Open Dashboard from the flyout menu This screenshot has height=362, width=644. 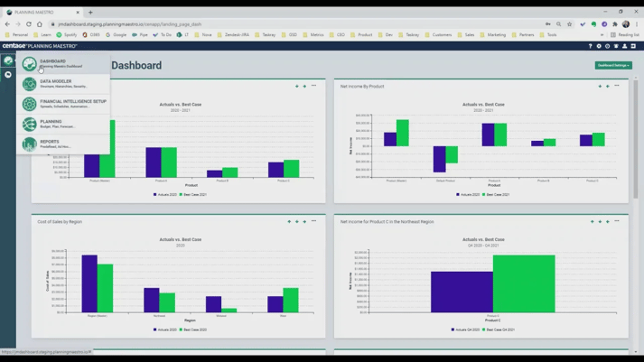point(52,63)
